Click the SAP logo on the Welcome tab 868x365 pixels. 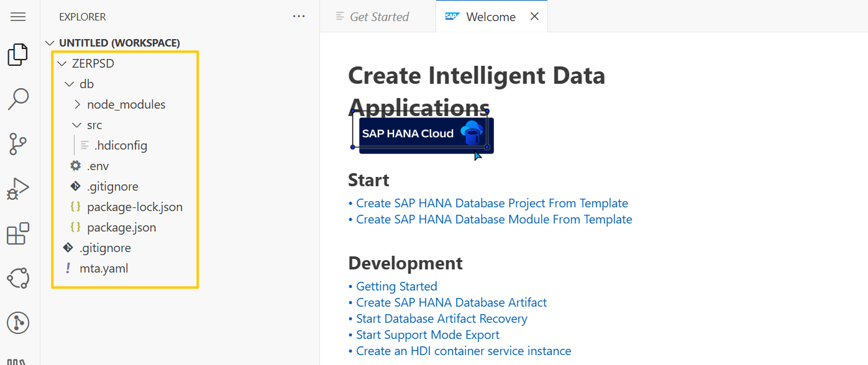[x=452, y=17]
